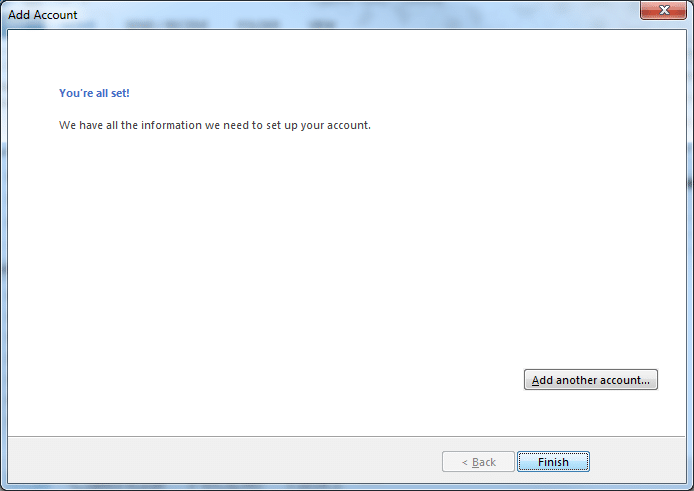The image size is (694, 491).
Task: Close the Add Account window
Action: tap(663, 10)
